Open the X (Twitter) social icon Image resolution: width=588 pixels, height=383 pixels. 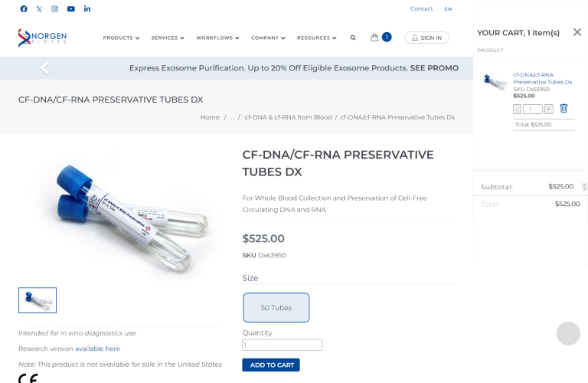click(39, 9)
